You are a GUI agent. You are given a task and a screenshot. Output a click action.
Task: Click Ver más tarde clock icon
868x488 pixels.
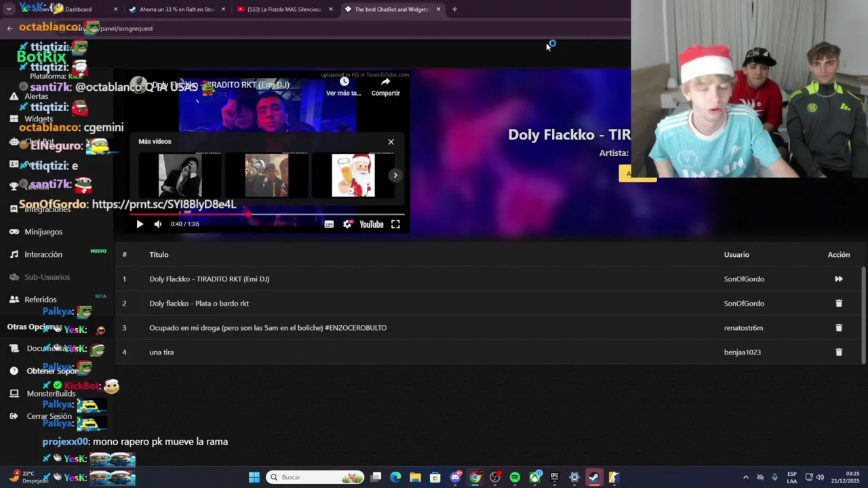coord(344,82)
